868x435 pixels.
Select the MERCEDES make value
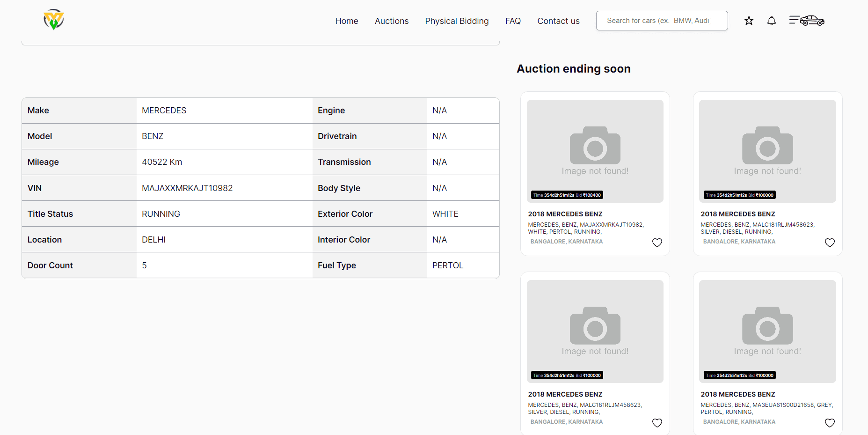164,111
